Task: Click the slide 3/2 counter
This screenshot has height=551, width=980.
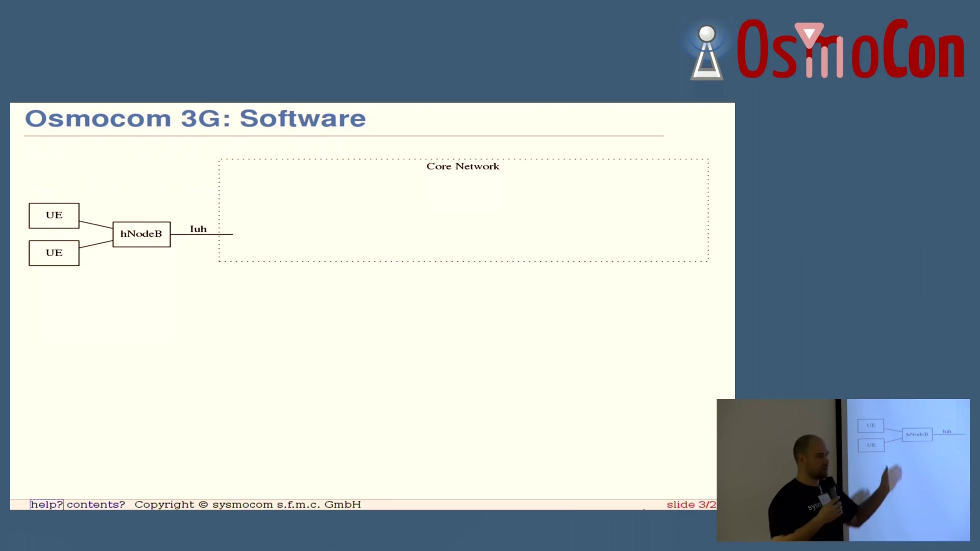Action: coord(691,505)
